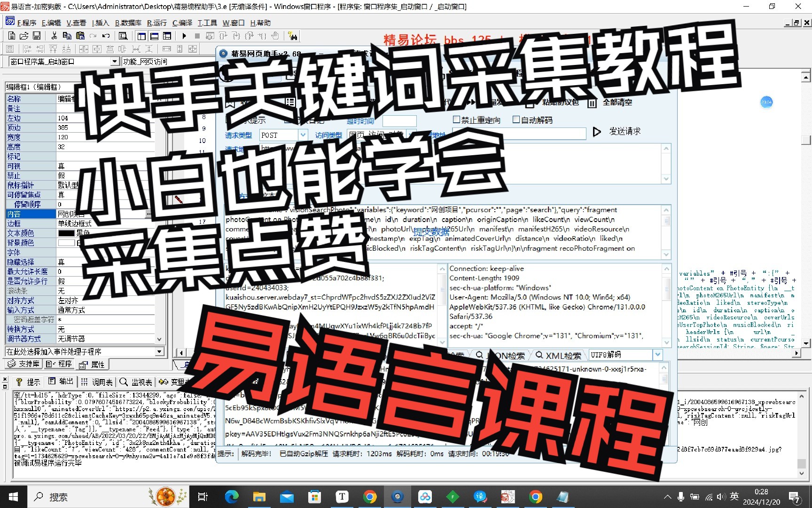The width and height of the screenshot is (812, 508).
Task: Open the 窗口程序集_启动窗口 dropdown
Action: (115, 62)
